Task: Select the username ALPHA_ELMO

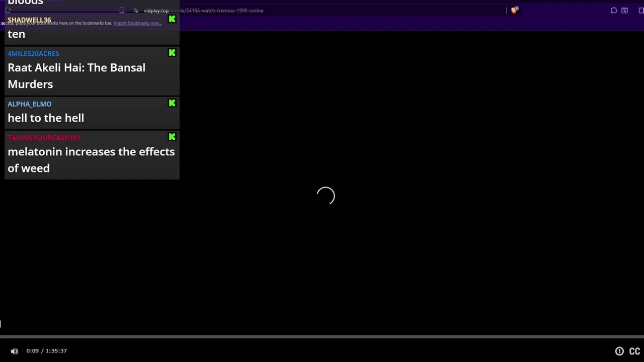Action: point(29,104)
